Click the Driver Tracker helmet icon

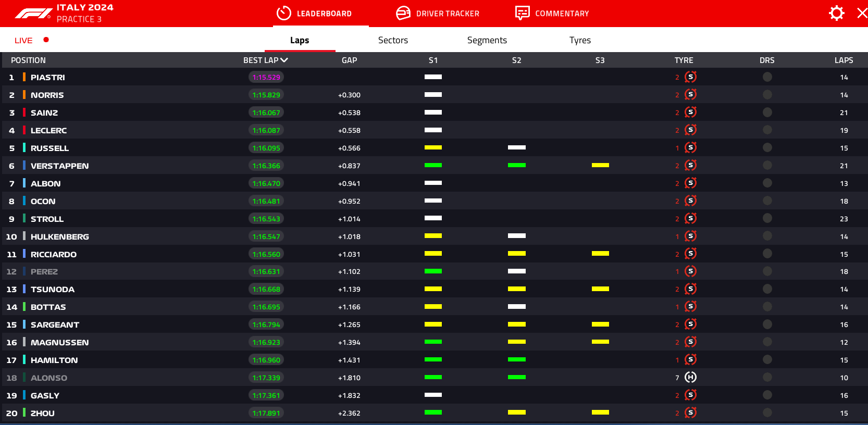point(403,13)
